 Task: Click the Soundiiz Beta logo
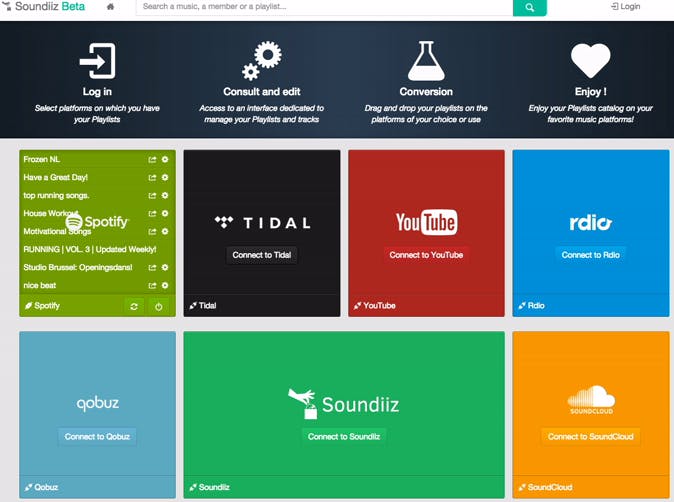coord(43,6)
